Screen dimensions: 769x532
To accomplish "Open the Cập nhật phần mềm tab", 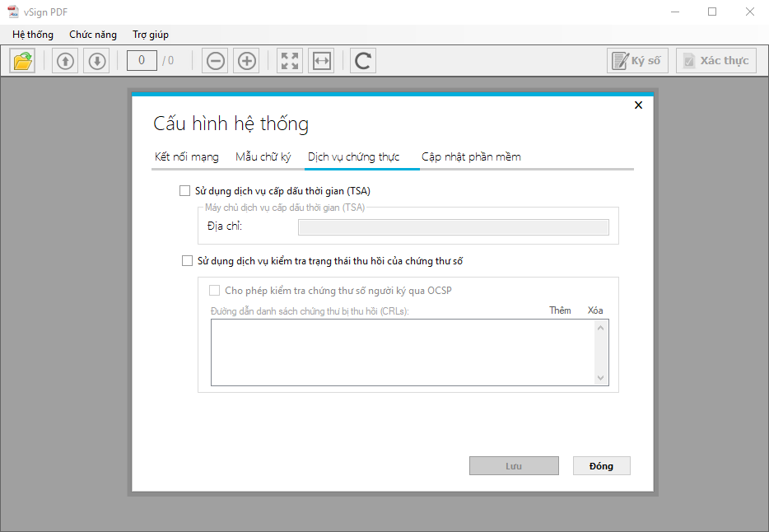I will 471,156.
